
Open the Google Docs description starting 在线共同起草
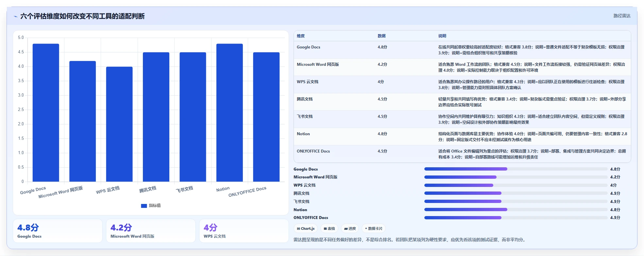click(531, 50)
